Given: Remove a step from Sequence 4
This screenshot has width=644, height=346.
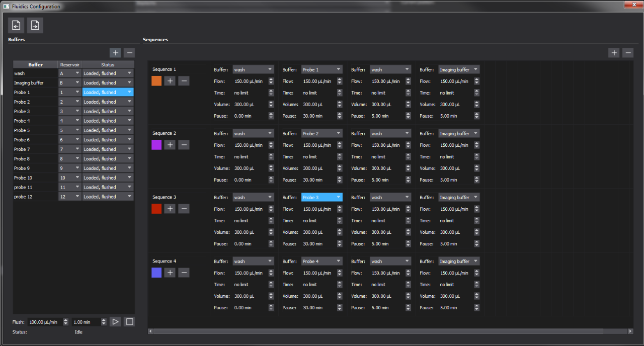Looking at the screenshot, I should click(x=184, y=273).
